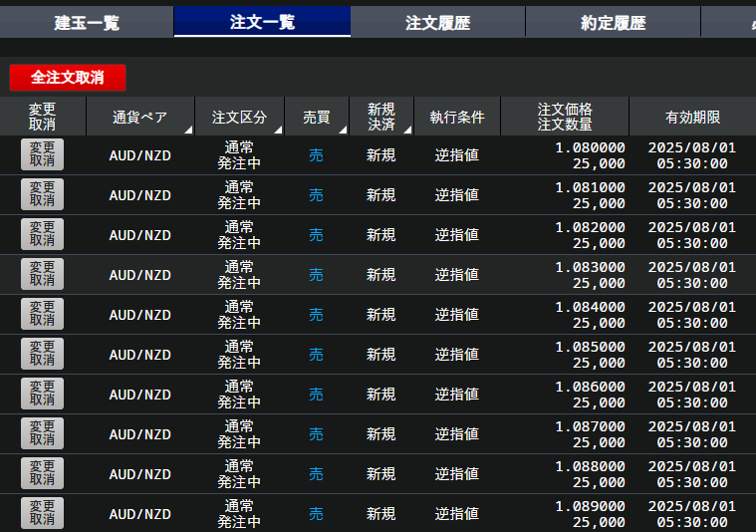Select the 注文一覧 tab

click(x=262, y=22)
